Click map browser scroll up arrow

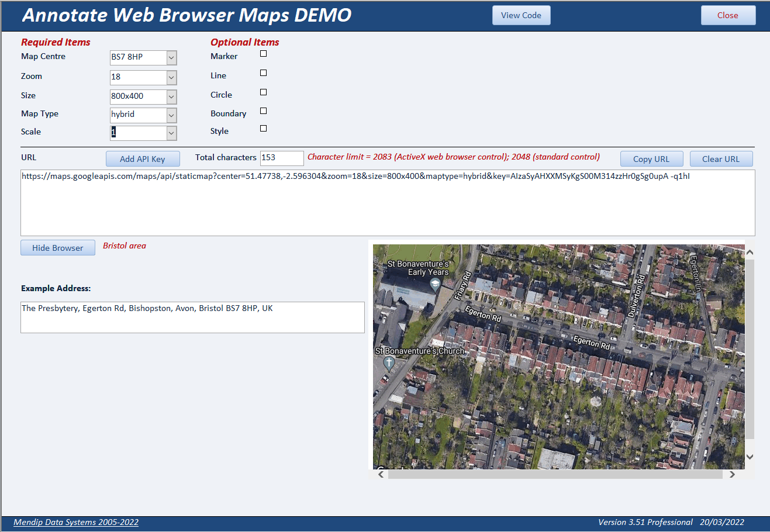click(x=750, y=253)
